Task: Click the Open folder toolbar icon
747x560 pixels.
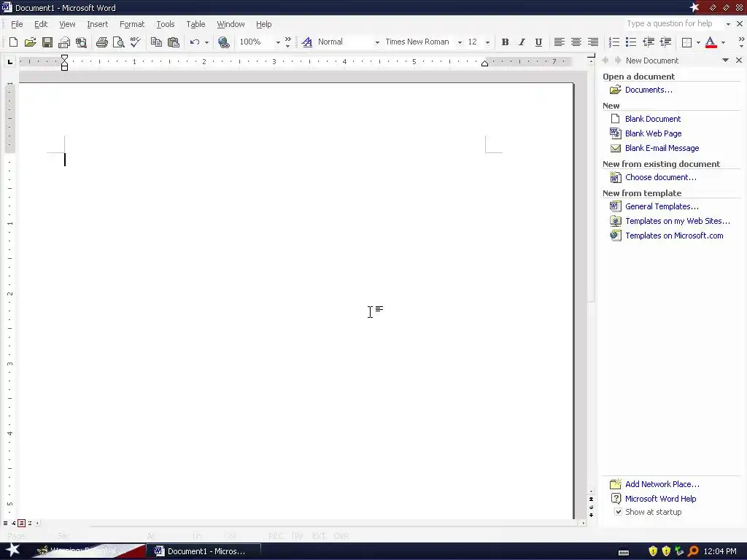Action: 30,42
